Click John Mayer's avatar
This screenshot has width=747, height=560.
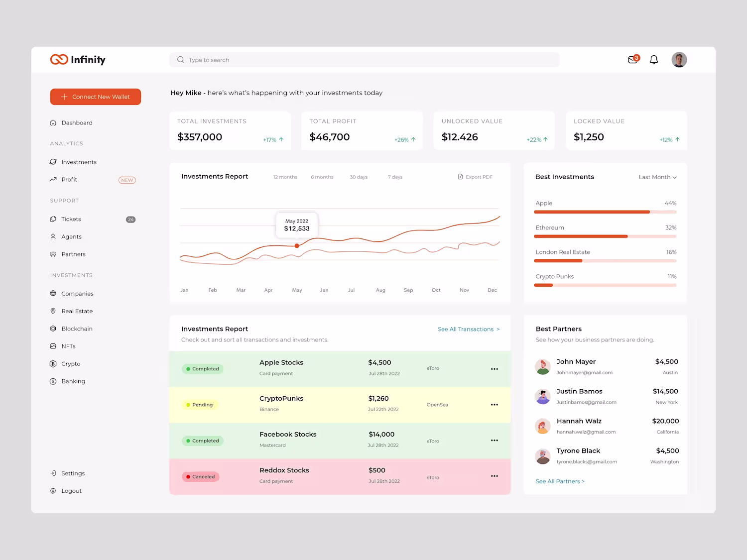(542, 367)
